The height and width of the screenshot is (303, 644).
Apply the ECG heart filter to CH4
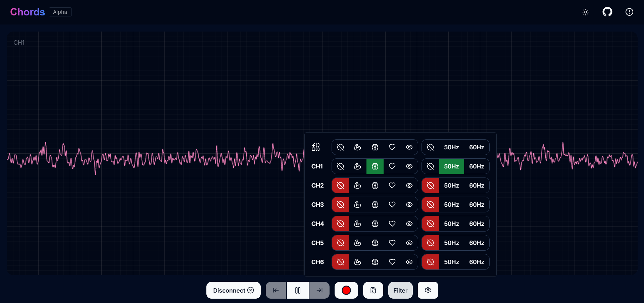(392, 223)
